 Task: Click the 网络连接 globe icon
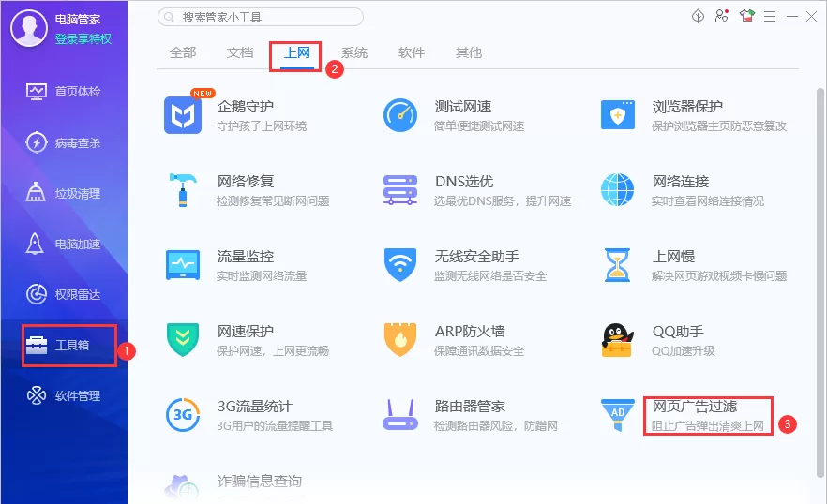click(618, 190)
